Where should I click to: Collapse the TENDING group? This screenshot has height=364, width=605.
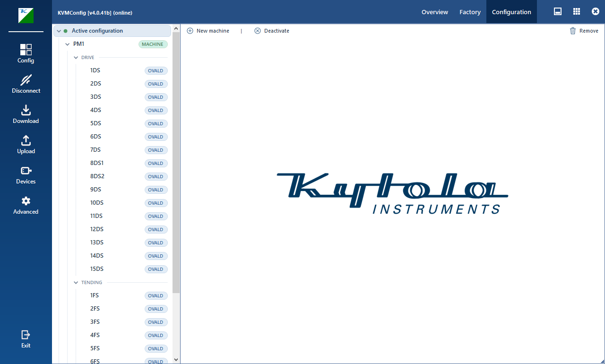(76, 283)
